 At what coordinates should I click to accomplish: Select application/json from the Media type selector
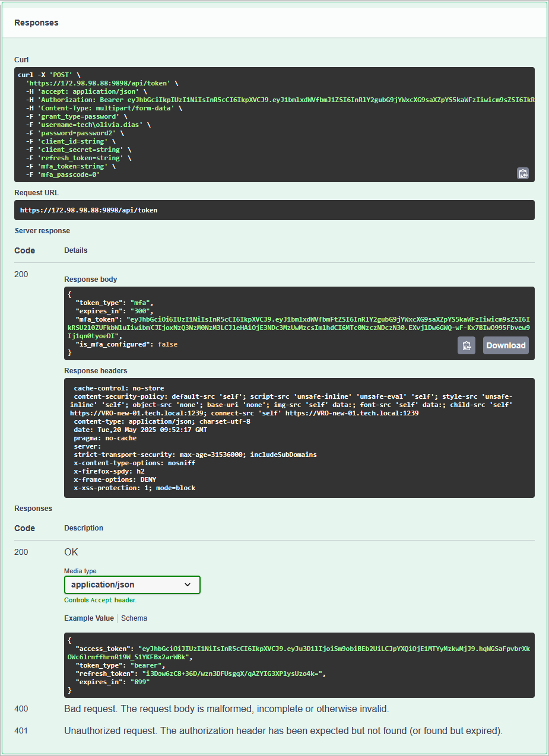(x=132, y=585)
